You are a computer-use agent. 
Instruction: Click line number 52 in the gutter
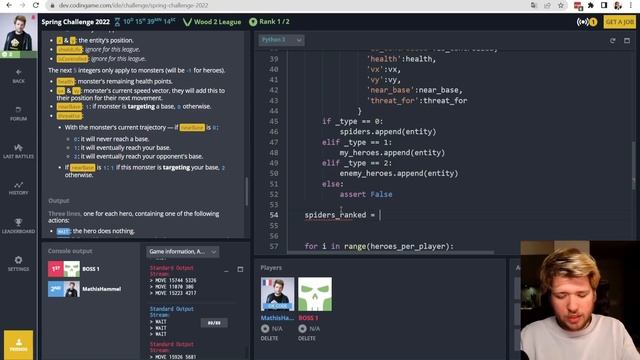[x=273, y=194]
